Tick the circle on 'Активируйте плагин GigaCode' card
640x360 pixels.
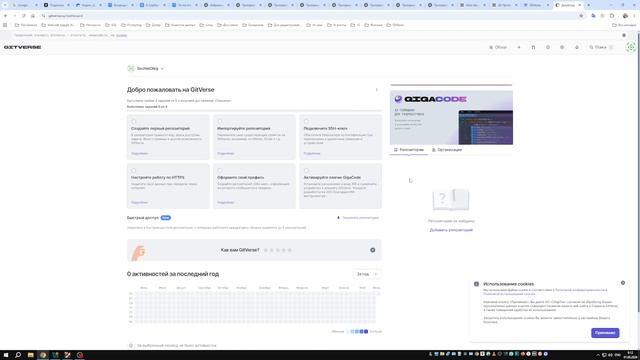306,171
